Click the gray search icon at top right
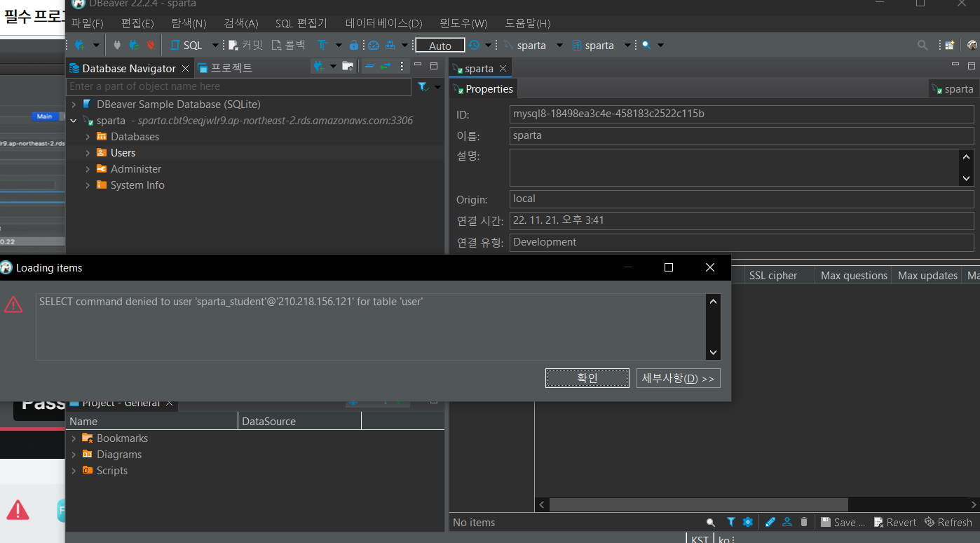The width and height of the screenshot is (980, 543). click(923, 45)
